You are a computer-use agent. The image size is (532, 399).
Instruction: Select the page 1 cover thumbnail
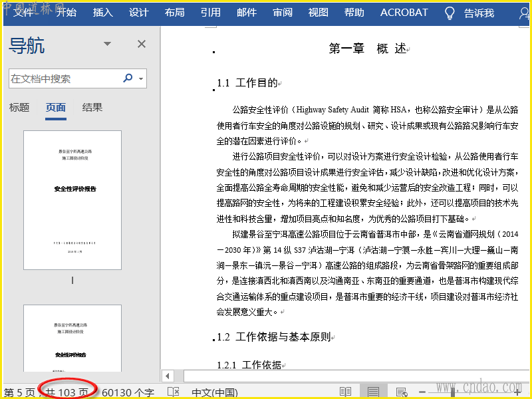[x=72, y=200]
